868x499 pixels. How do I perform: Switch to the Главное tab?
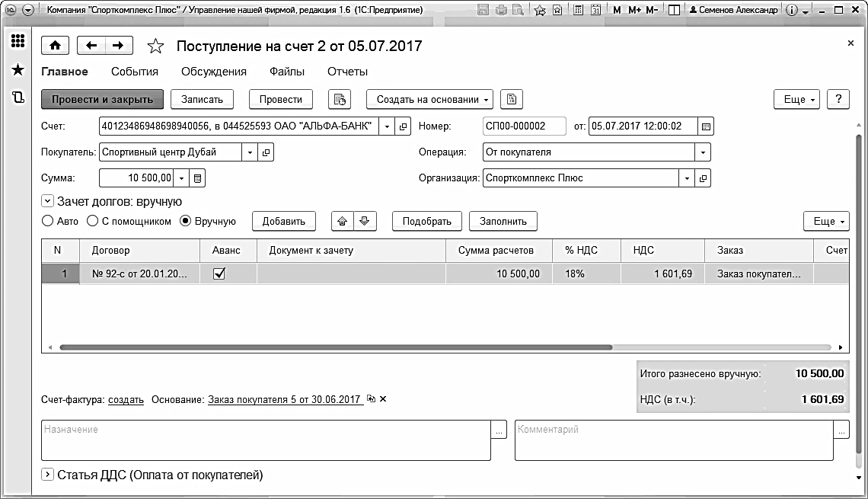(x=65, y=72)
